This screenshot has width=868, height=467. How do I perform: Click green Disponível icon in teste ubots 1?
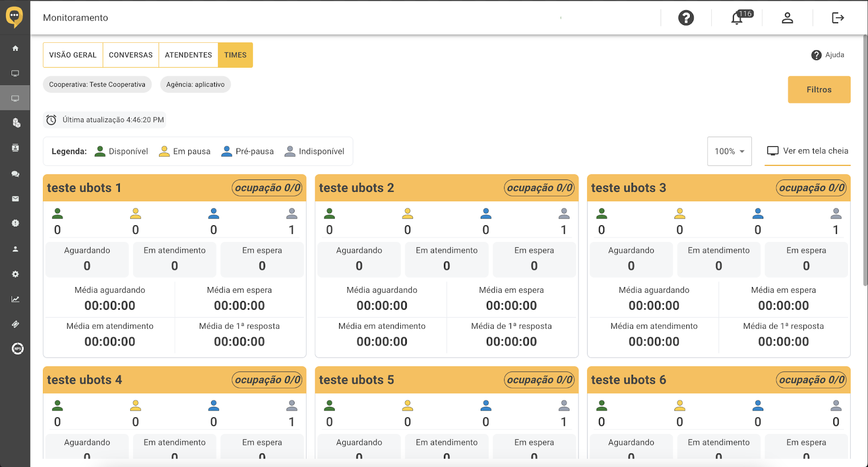(58, 214)
